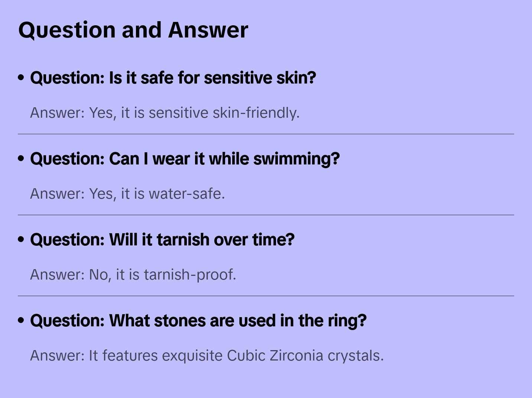This screenshot has height=398, width=532.
Task: Select the sensitive skin question
Action: 173,78
